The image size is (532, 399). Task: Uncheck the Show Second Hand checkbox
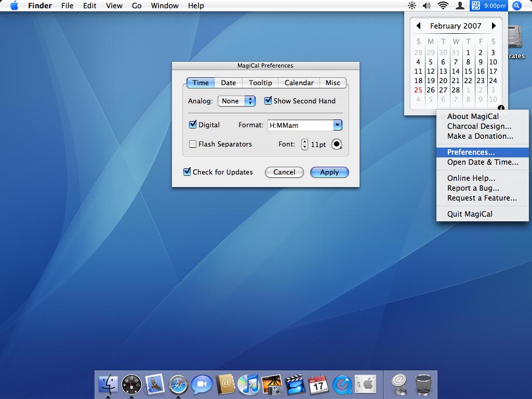coord(268,101)
